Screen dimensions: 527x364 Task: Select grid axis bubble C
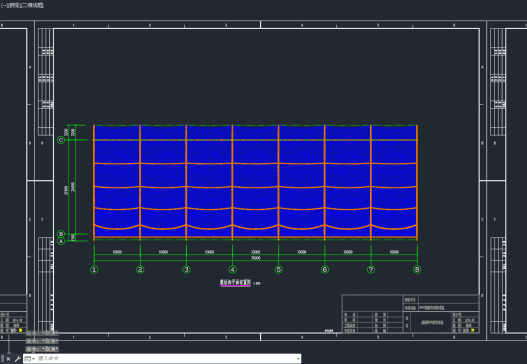[x=61, y=140]
